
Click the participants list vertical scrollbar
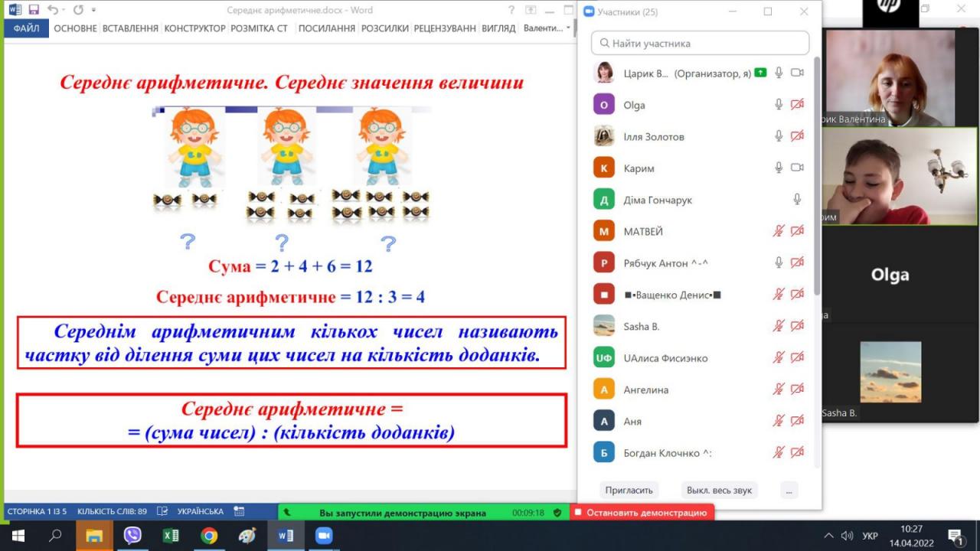(x=817, y=176)
